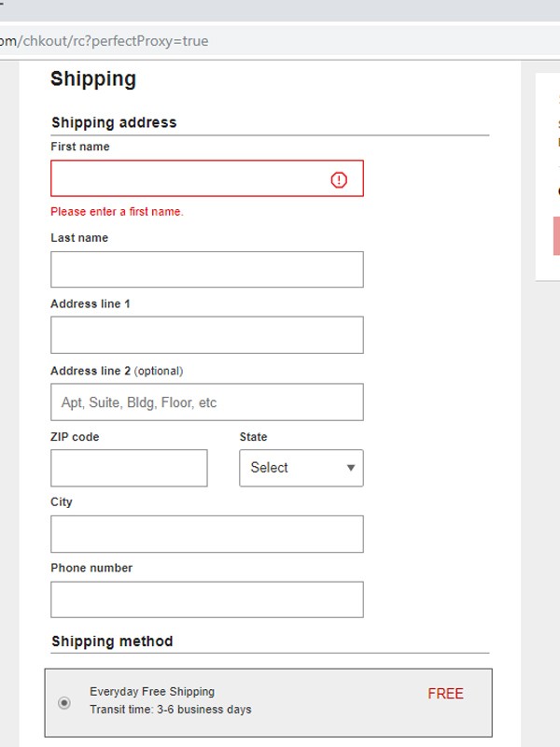This screenshot has height=747, width=560.
Task: Click the browser address bar URL
Action: tap(104, 41)
